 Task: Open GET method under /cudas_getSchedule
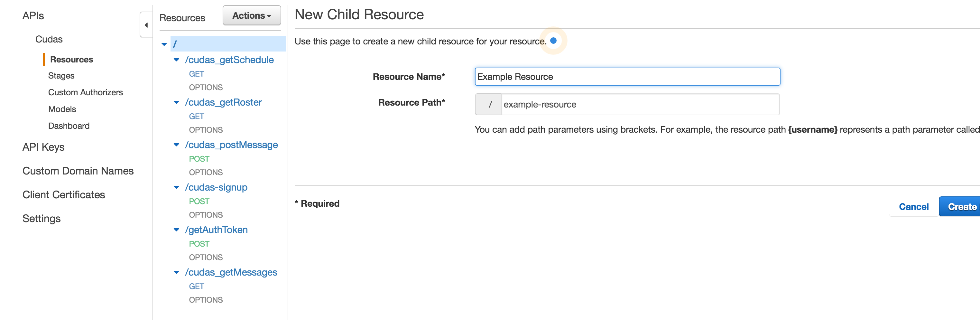point(196,74)
